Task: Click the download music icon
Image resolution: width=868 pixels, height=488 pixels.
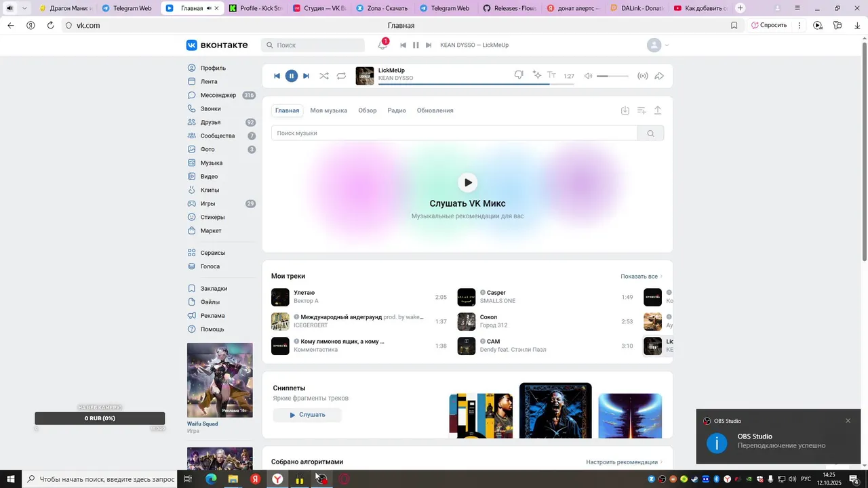Action: point(625,110)
